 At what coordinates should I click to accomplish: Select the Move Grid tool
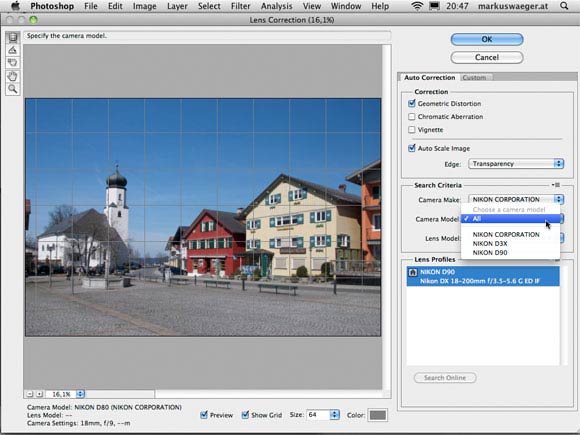point(13,63)
